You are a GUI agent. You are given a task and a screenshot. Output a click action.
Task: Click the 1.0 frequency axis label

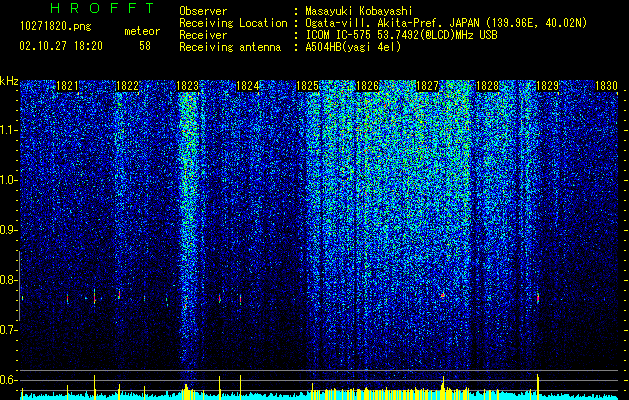coord(9,180)
